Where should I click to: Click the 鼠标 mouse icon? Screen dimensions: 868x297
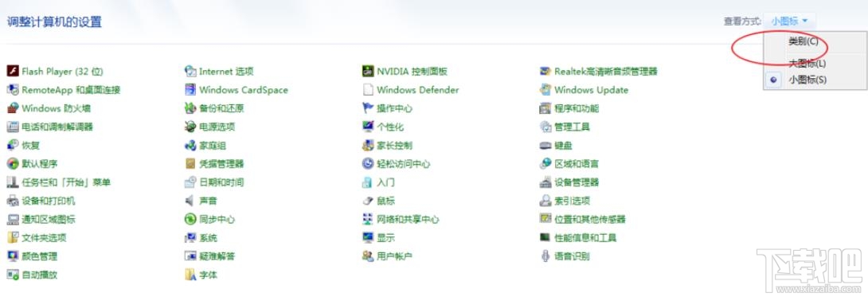click(x=368, y=201)
